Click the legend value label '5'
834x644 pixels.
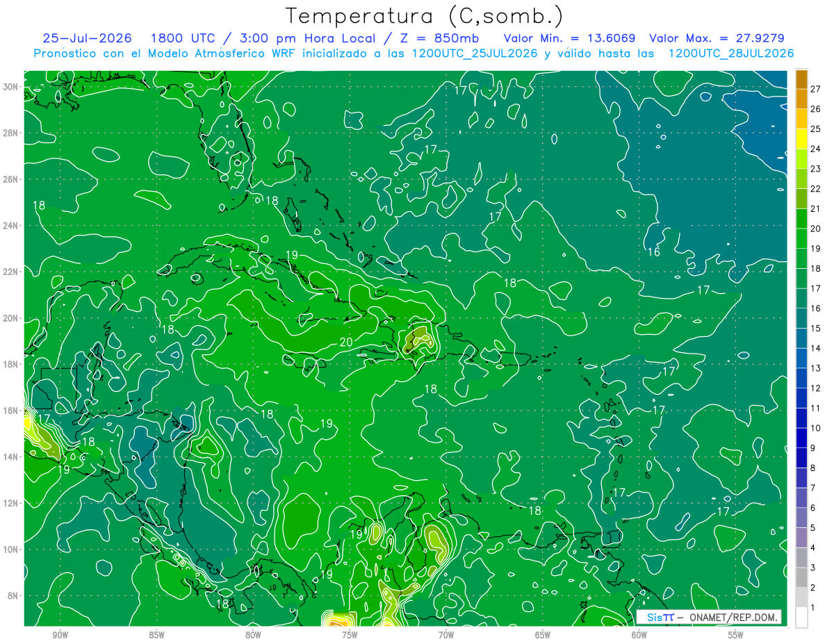[813, 528]
